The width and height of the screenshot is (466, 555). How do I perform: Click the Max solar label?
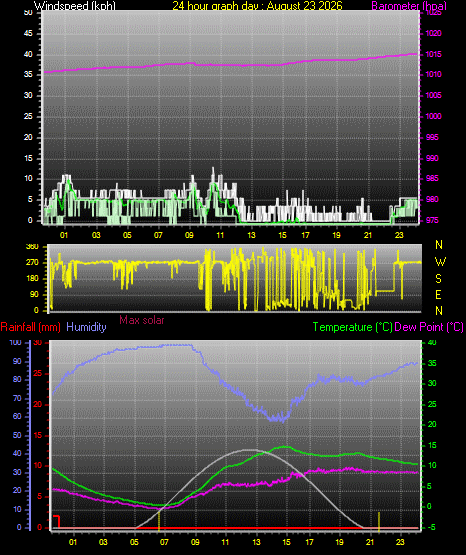[x=142, y=320]
